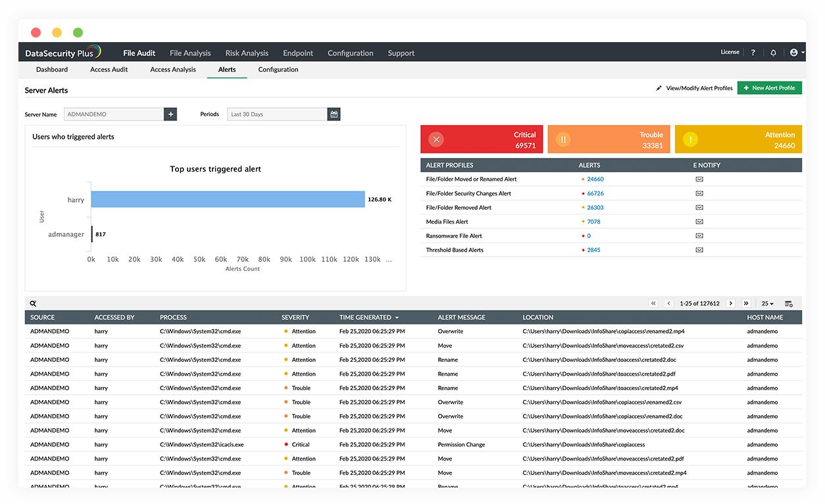Go to the previous page of results
Screen dimensions: 825x504
(x=668, y=303)
